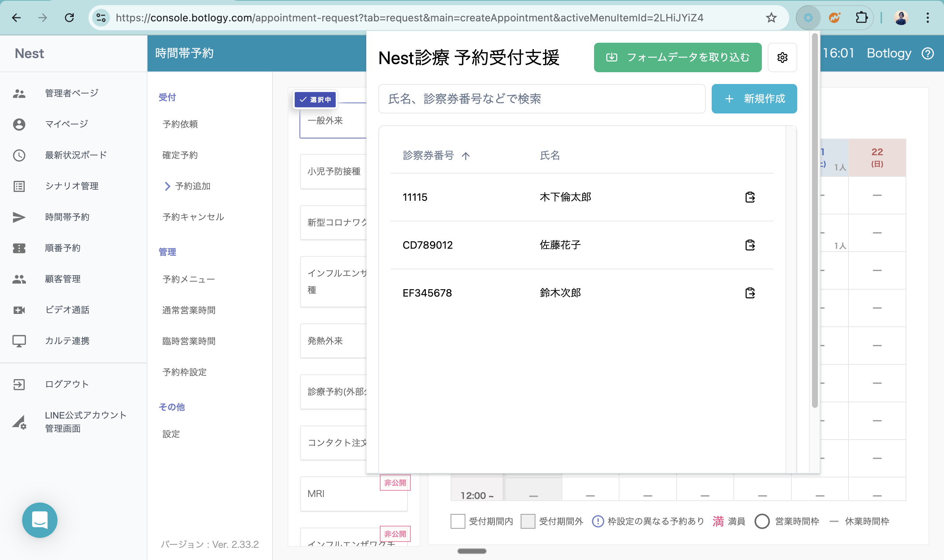This screenshot has height=560, width=944.
Task: Open the browser extensions puzzle icon
Action: tap(861, 18)
